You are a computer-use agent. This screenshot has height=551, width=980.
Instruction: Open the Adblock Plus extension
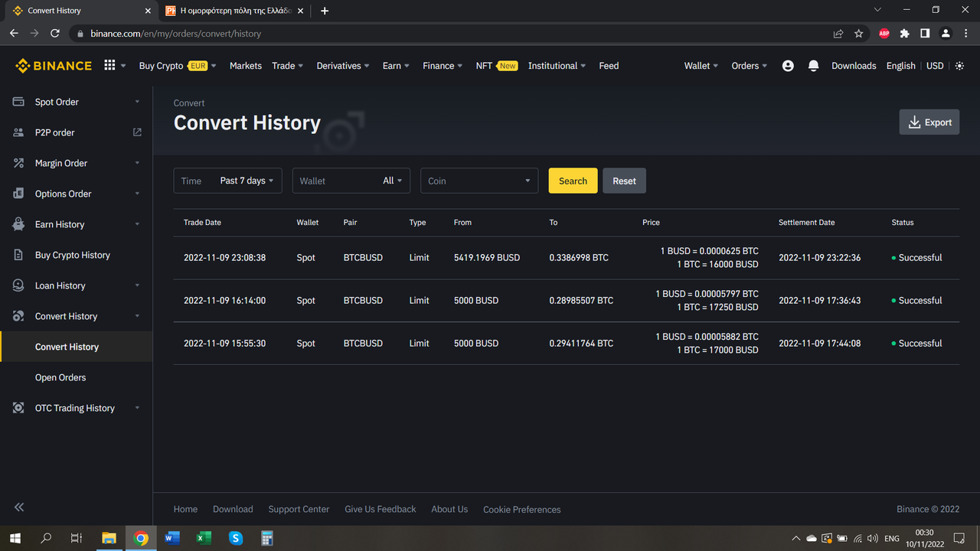coord(884,34)
